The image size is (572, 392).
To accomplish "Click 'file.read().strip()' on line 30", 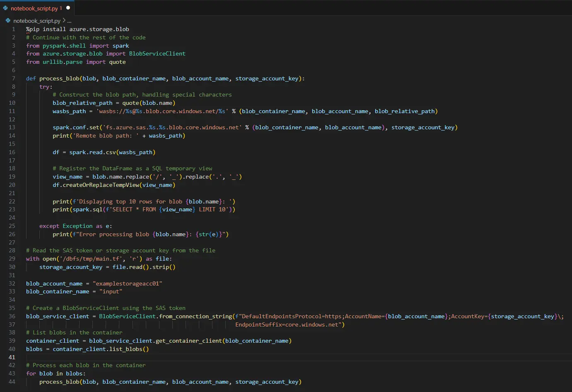I will tap(144, 267).
